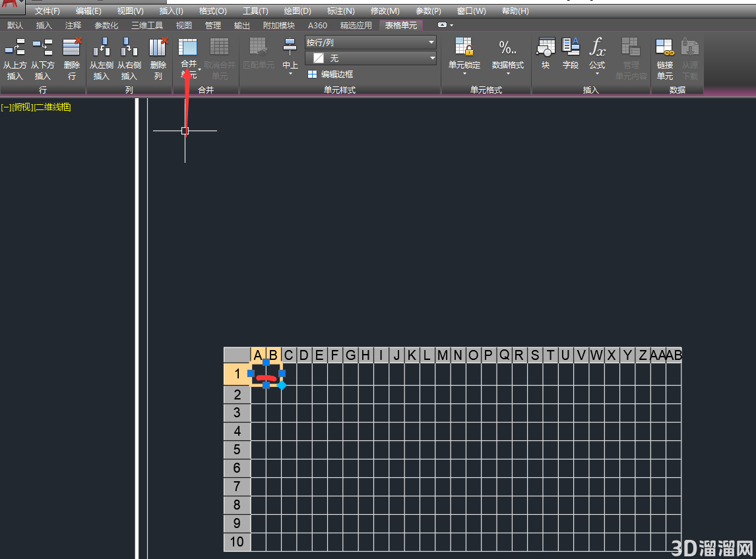Image resolution: width=756 pixels, height=559 pixels.
Task: Expand the Cell Locking dropdown arrow
Action: [464, 74]
